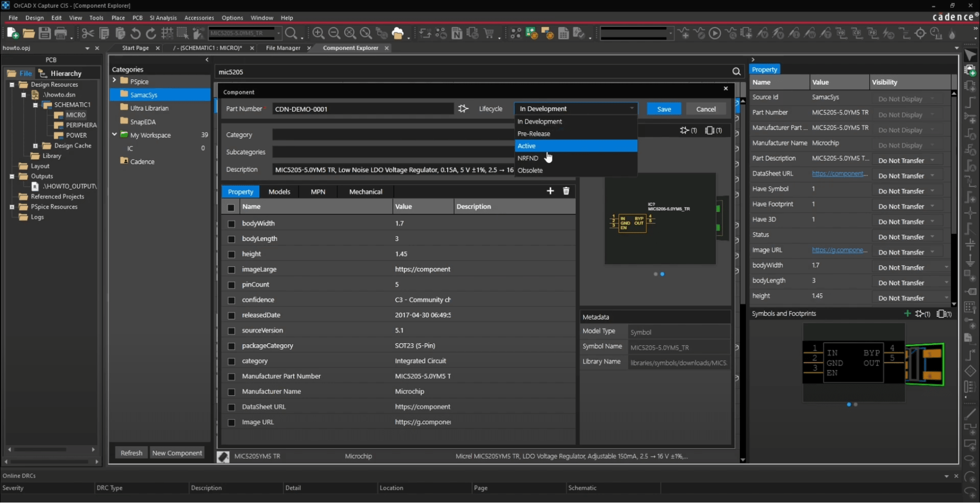The height and width of the screenshot is (503, 980).
Task: Generate part number with the icon beside field
Action: pyautogui.click(x=463, y=109)
